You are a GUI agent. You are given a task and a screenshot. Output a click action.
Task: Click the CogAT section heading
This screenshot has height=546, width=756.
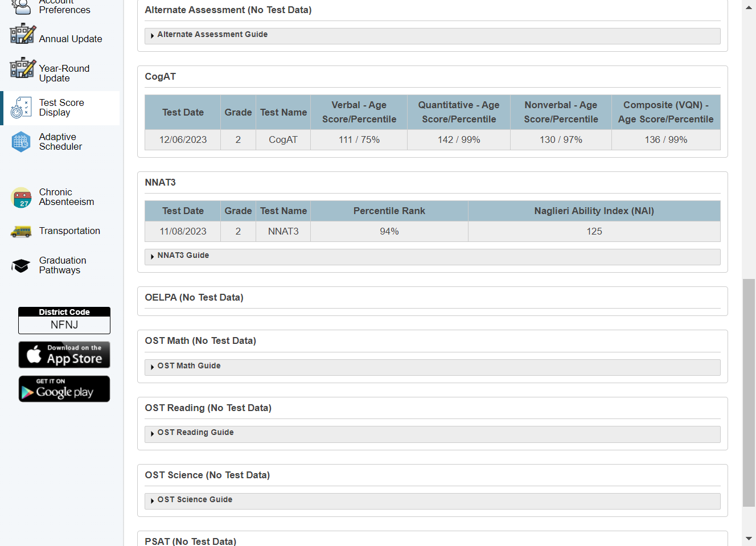[161, 76]
